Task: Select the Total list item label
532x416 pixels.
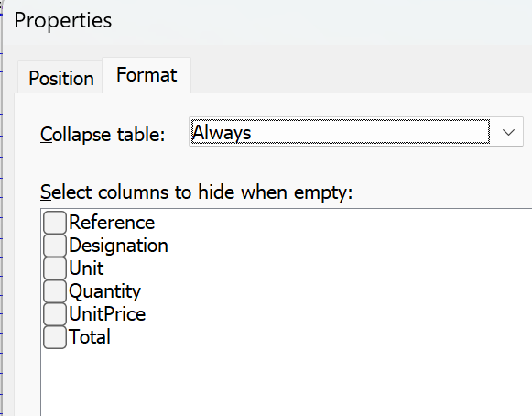Action: pyautogui.click(x=90, y=337)
